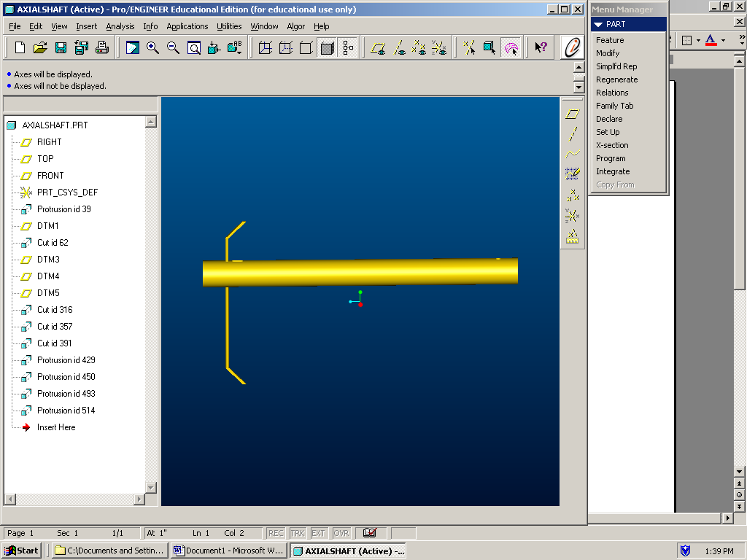This screenshot has width=747, height=560.
Task: Switch display to No Hidden mode
Action: coord(306,47)
